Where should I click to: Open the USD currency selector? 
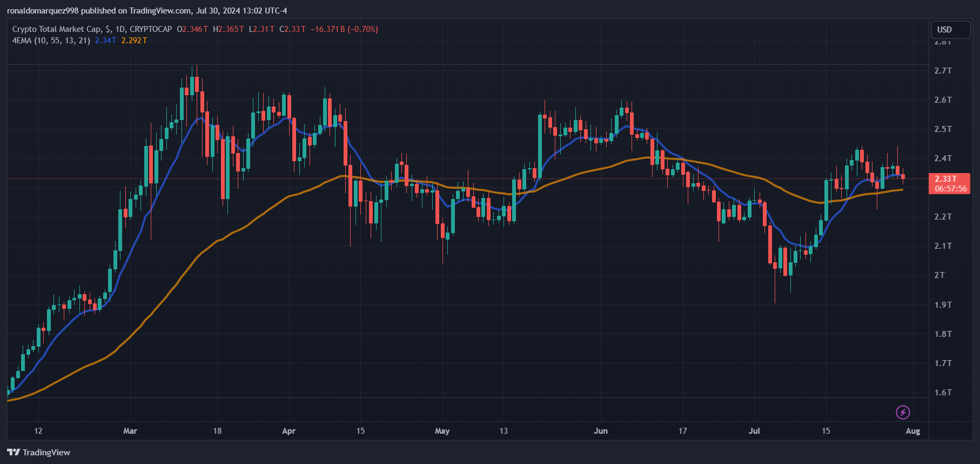[x=951, y=30]
